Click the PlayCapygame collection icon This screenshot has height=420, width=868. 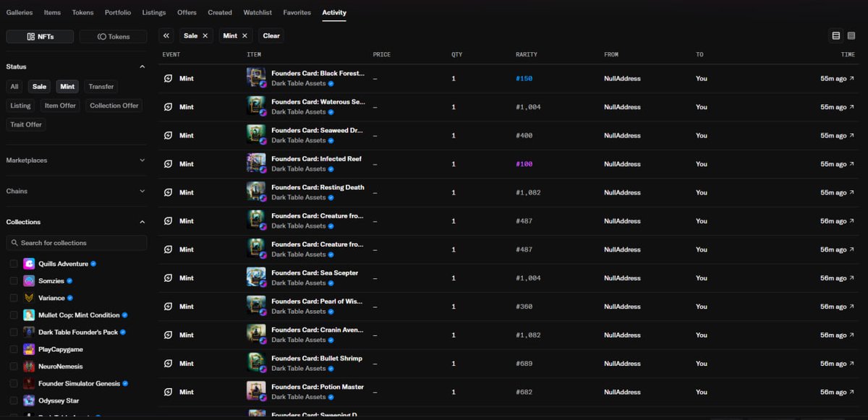(x=29, y=349)
